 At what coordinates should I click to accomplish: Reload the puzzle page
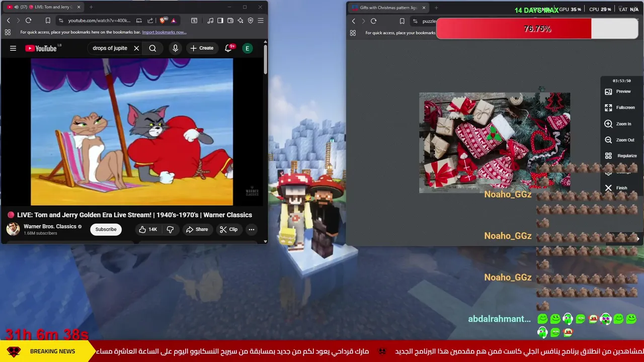[373, 21]
